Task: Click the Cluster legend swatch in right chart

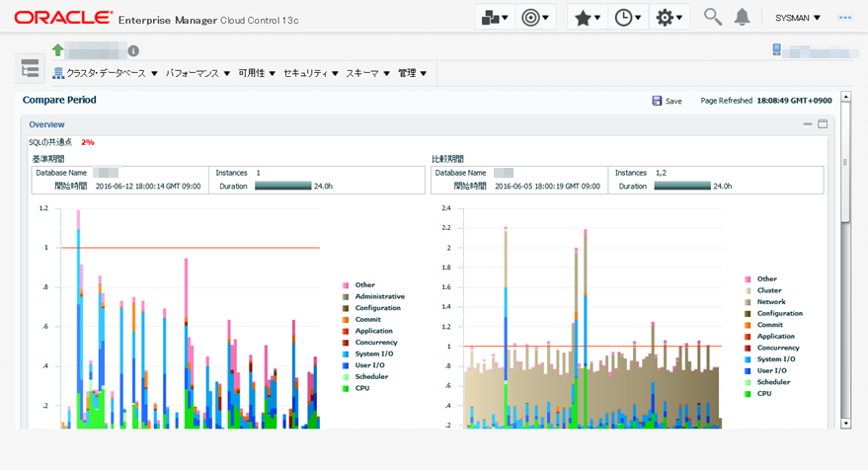Action: [748, 291]
